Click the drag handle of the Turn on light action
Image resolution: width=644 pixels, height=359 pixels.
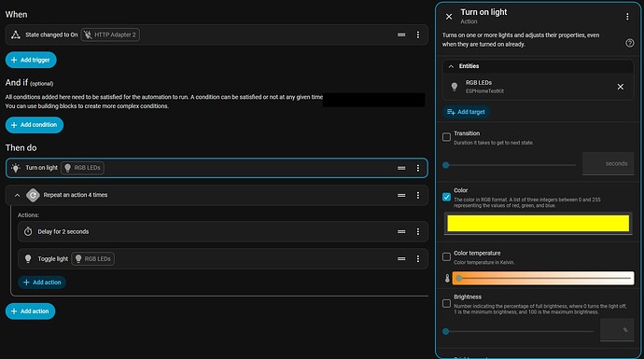tap(401, 168)
